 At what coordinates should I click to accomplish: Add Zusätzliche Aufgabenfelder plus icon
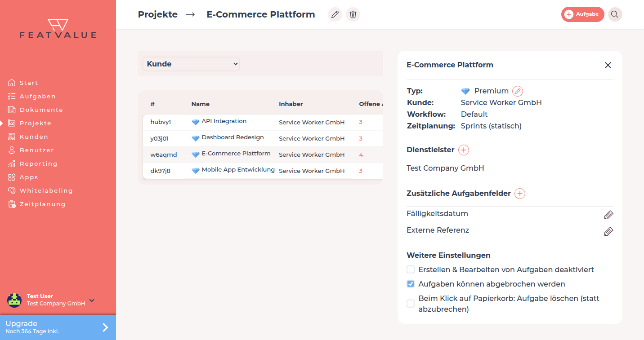pyautogui.click(x=520, y=194)
